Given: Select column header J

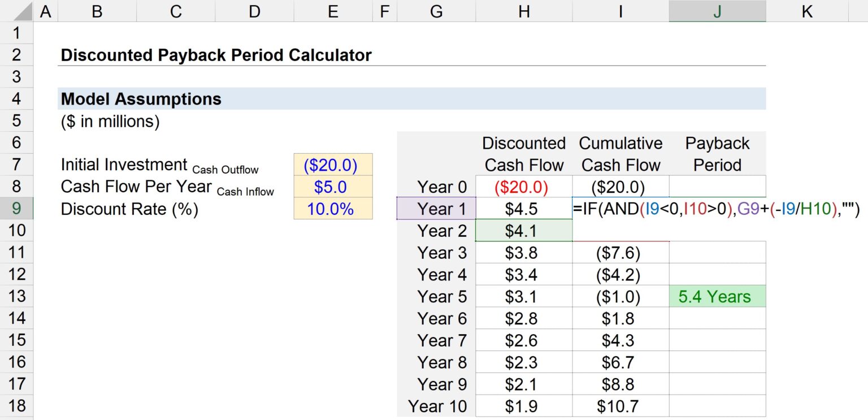Looking at the screenshot, I should point(717,11).
